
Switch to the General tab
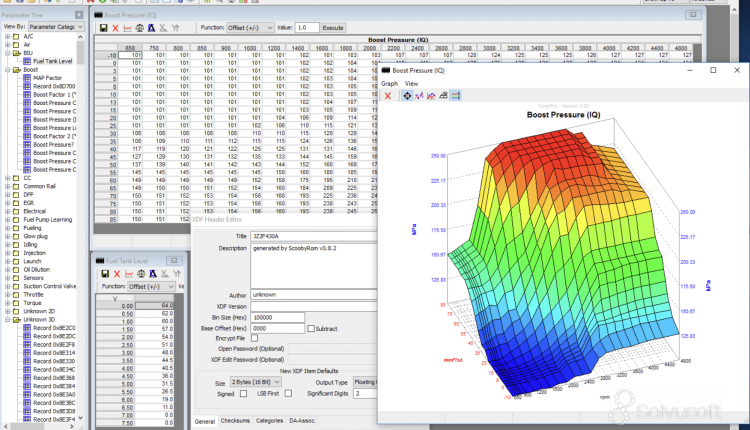tap(205, 421)
